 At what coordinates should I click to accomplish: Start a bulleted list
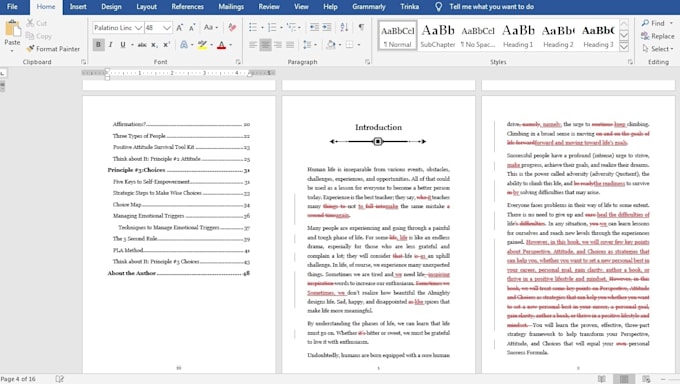click(253, 27)
